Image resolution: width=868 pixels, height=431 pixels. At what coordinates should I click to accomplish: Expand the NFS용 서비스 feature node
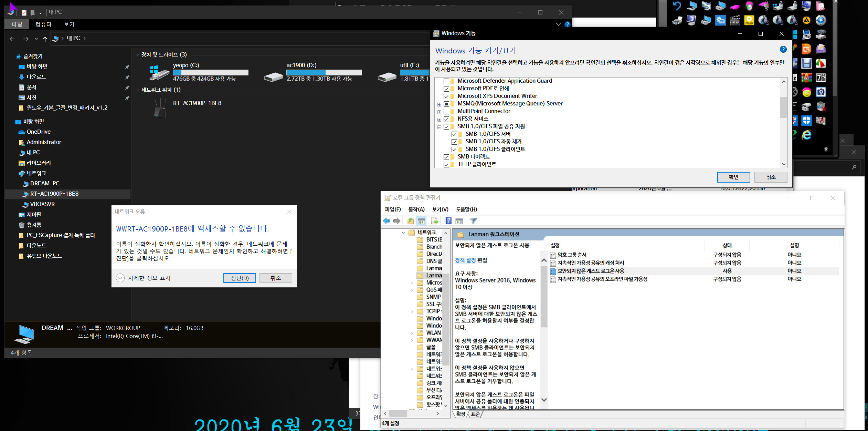coord(439,120)
